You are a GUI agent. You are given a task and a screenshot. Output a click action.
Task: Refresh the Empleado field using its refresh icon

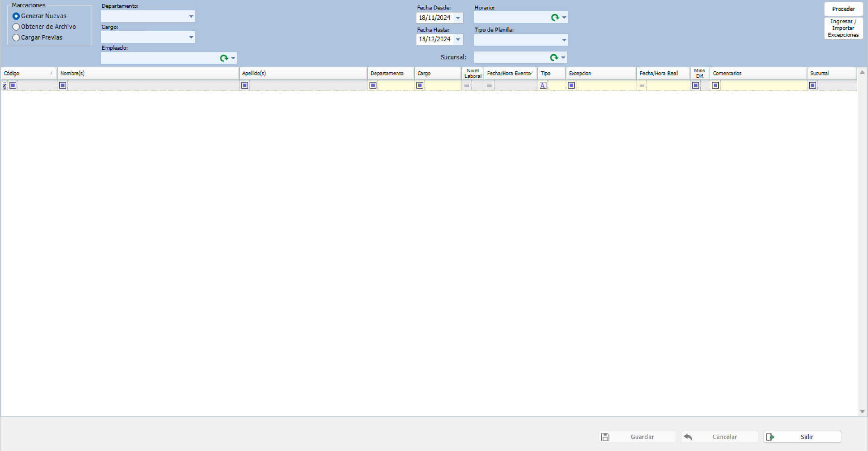tap(224, 58)
